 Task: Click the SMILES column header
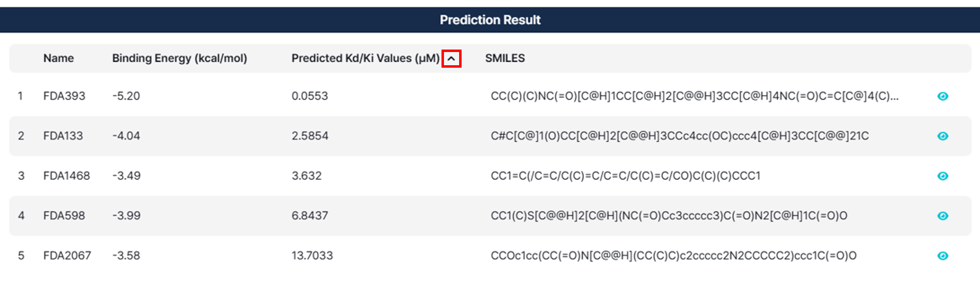pos(505,58)
